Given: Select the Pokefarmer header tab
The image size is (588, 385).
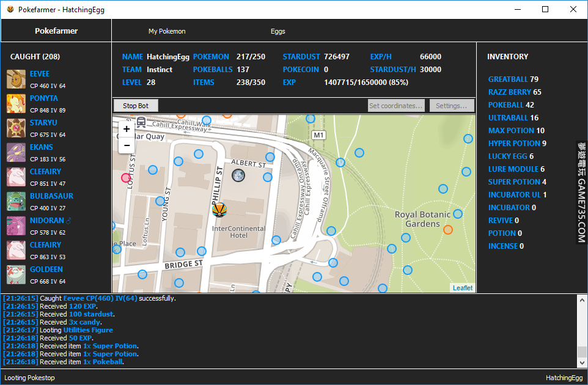Looking at the screenshot, I should 56,31.
